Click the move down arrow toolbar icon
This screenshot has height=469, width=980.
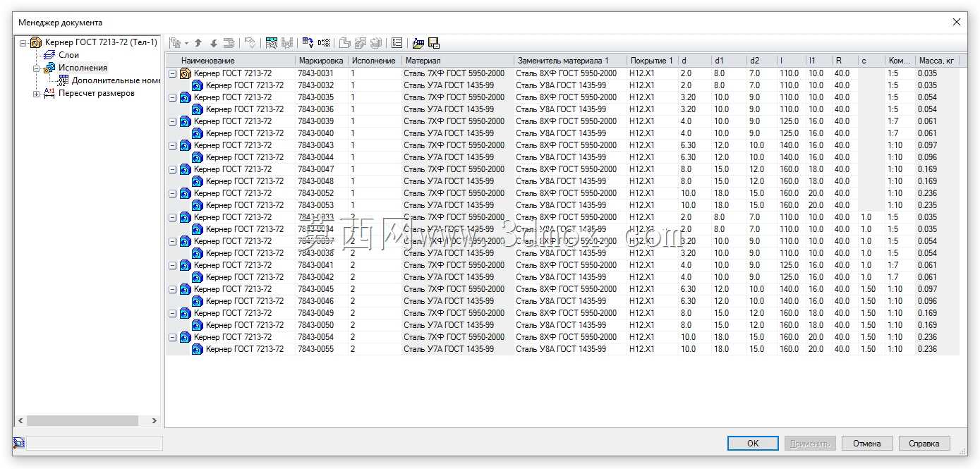[x=214, y=43]
